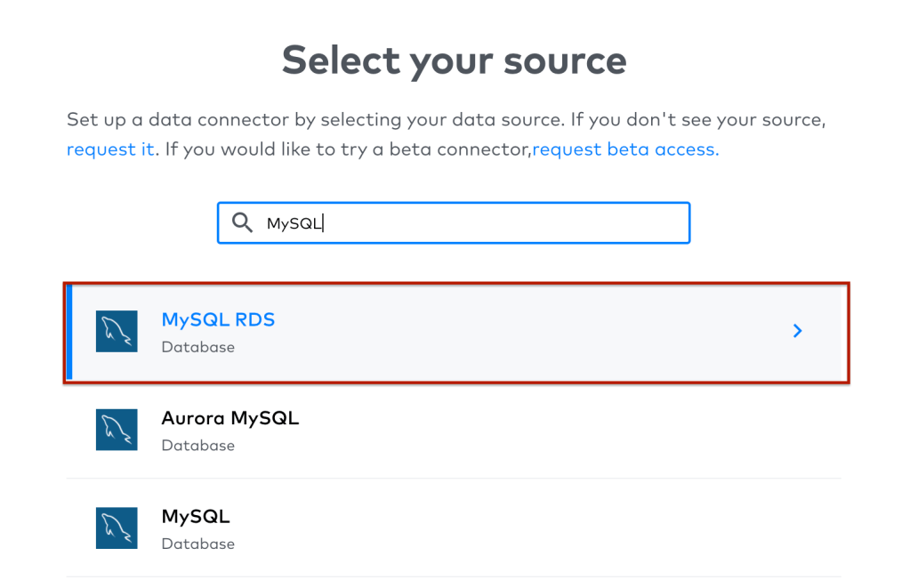Open MySQL RDS using its right chevron arrow
Viewport: 910px width, 588px height.
coord(797,331)
